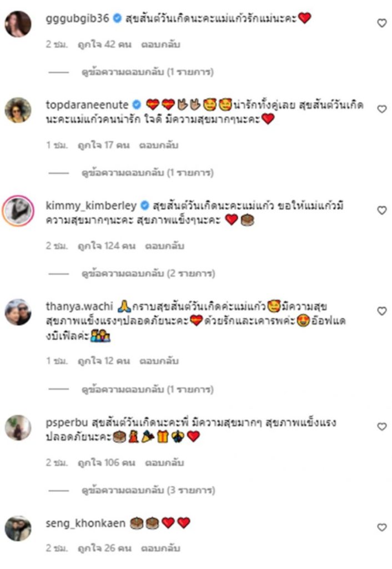
Task: Expand the 3 replies under psperbu's comment
Action: click(x=148, y=490)
